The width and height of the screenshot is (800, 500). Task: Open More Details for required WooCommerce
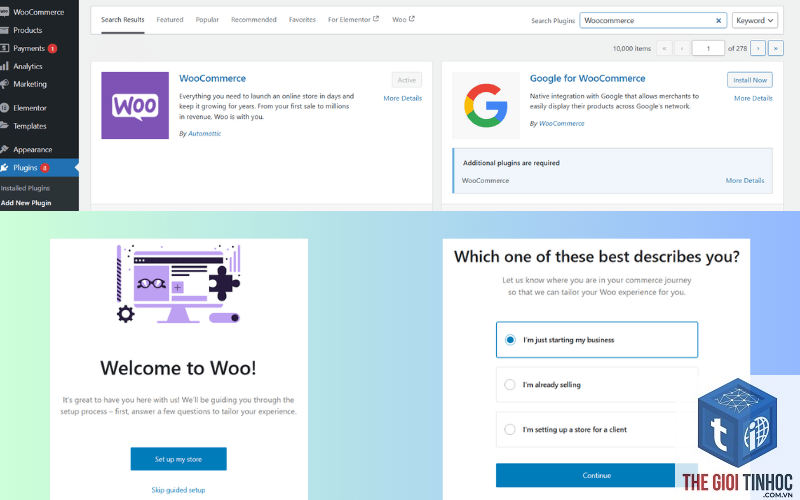pos(745,181)
